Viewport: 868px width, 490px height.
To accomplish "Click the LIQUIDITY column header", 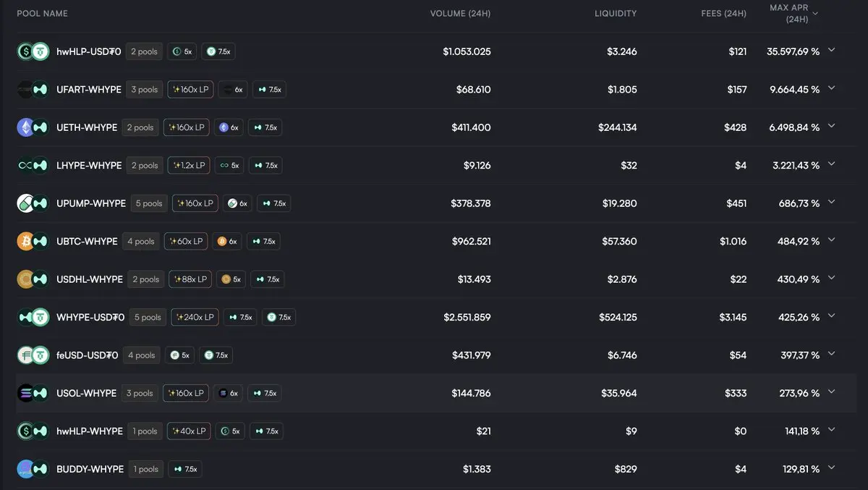I will click(x=616, y=14).
